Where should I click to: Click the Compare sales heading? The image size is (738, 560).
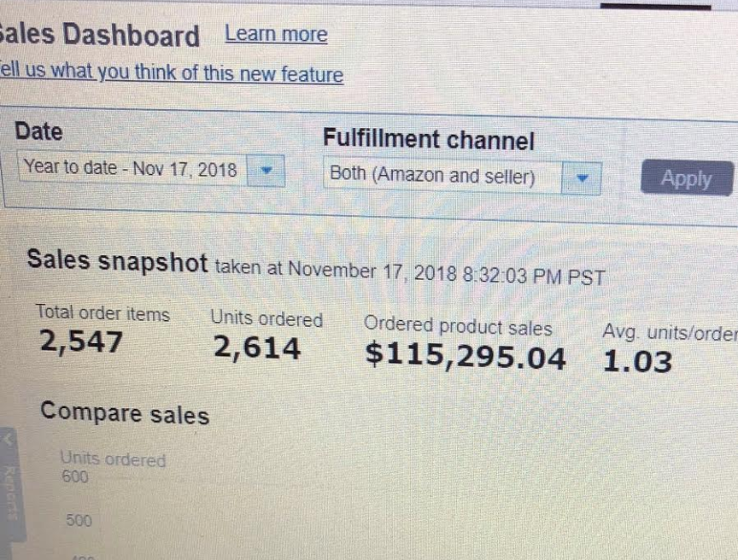coord(124,414)
